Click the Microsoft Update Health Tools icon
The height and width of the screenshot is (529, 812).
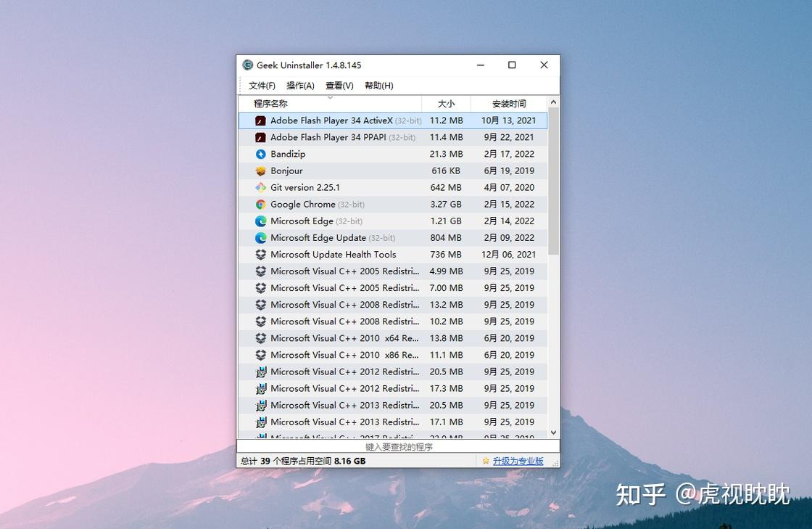click(x=260, y=254)
